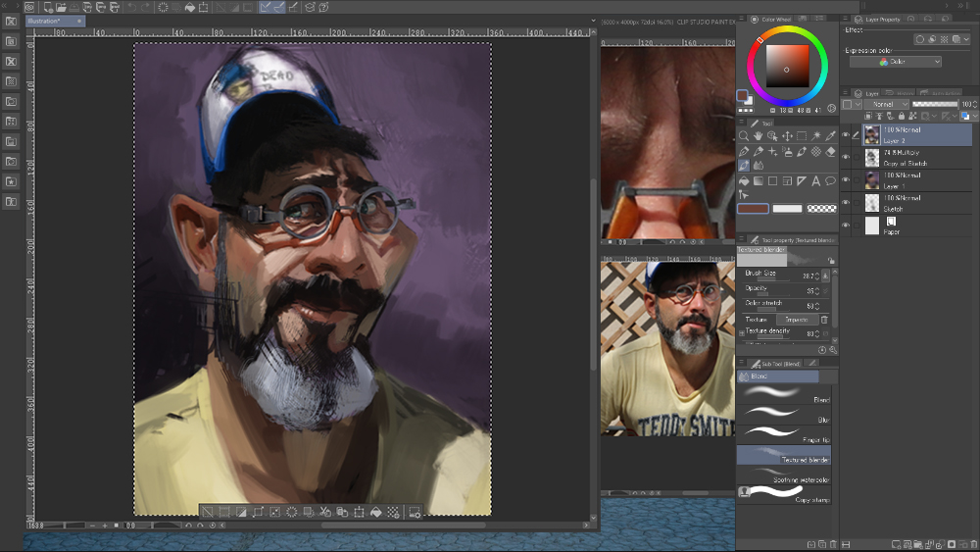Open the layer blending mode Normal dropdown
This screenshot has width=980, height=552.
(x=886, y=104)
